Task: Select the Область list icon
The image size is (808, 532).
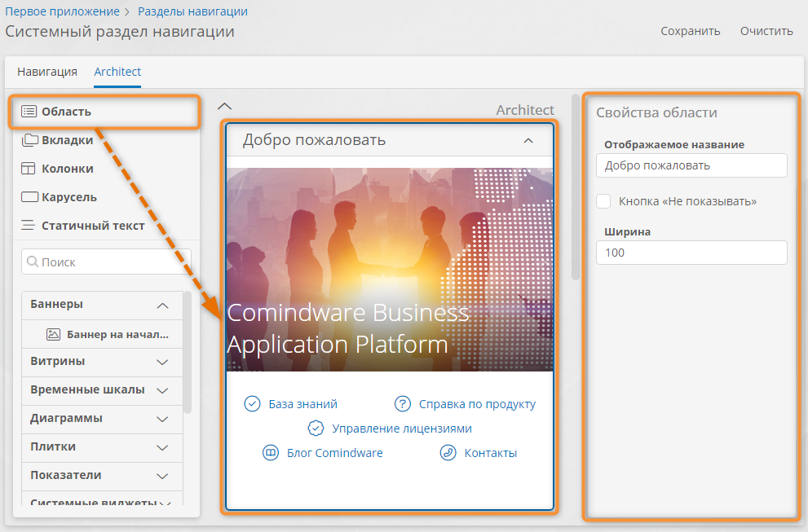Action: (x=29, y=112)
